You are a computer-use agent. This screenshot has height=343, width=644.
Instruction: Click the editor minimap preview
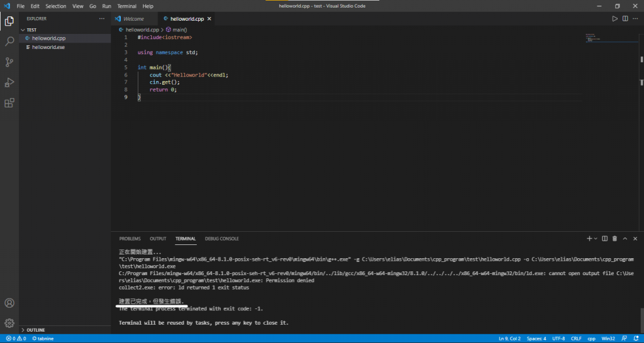coord(611,39)
